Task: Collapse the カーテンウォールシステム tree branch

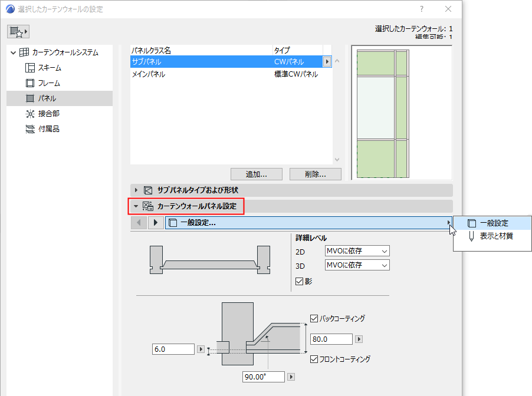Action: coord(13,52)
